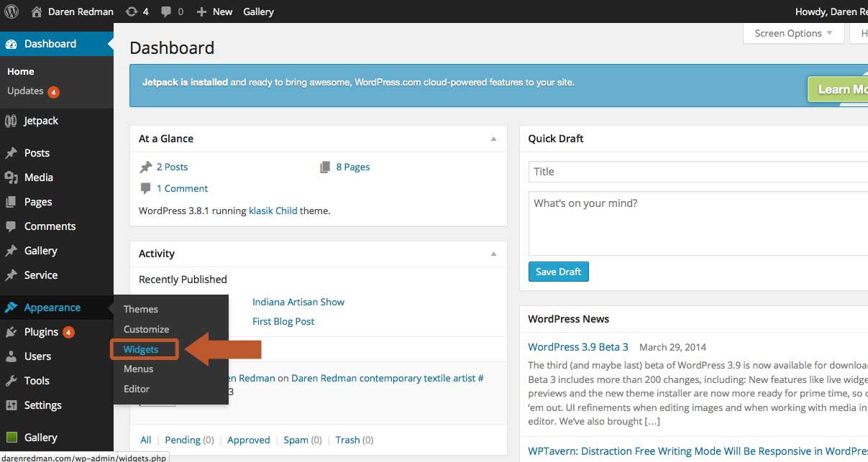Click the pin icon beside Gallery below Comments
This screenshot has width=868, height=462.
tap(11, 251)
